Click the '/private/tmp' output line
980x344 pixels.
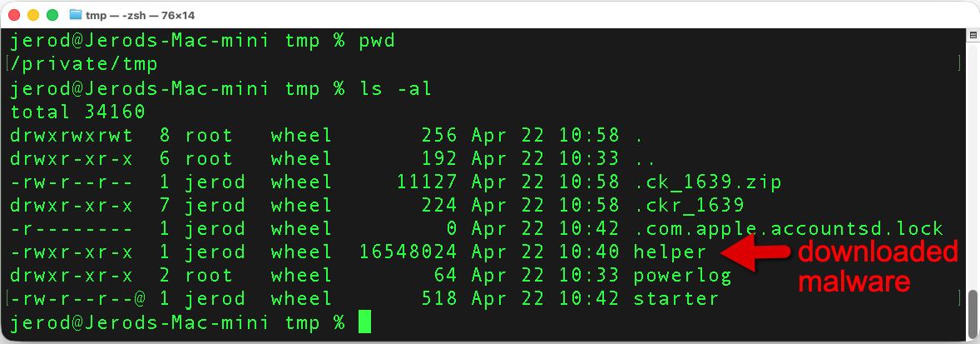click(85, 64)
